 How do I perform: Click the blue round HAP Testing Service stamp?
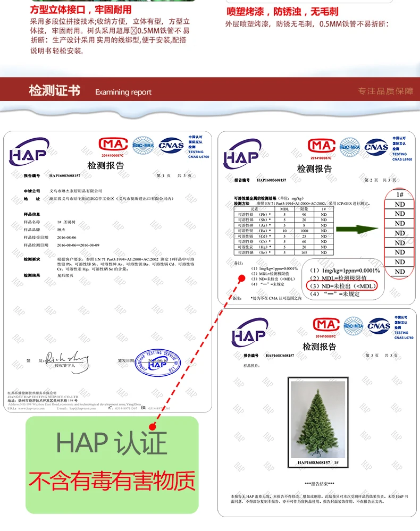click(157, 363)
